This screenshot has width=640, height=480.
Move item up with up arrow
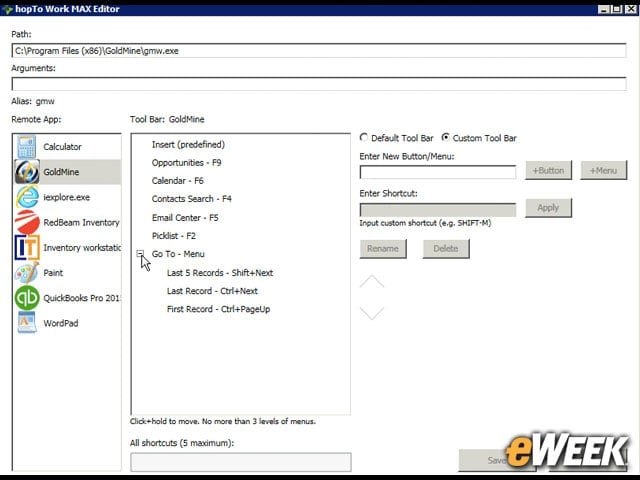(x=371, y=282)
